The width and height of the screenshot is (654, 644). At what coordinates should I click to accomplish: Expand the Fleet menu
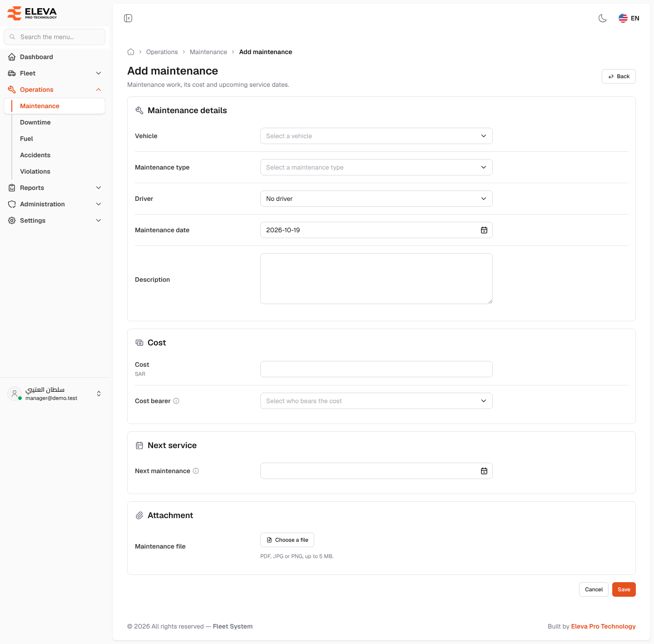[x=54, y=73]
